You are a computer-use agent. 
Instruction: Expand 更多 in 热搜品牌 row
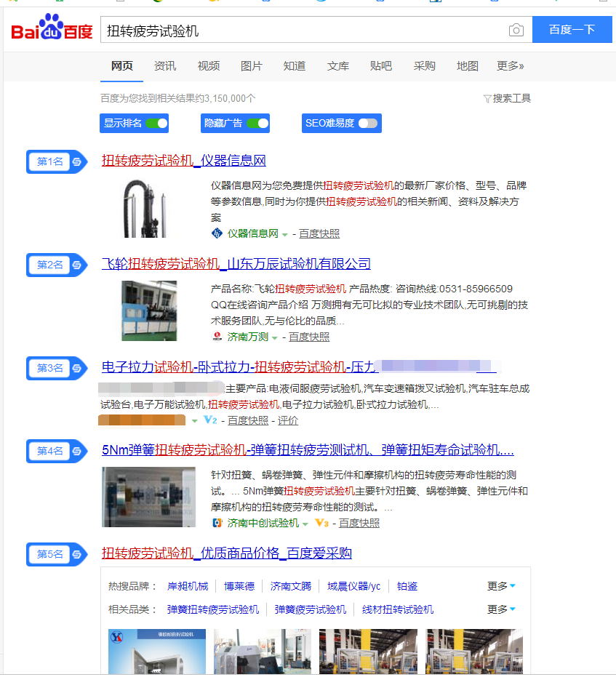click(501, 586)
